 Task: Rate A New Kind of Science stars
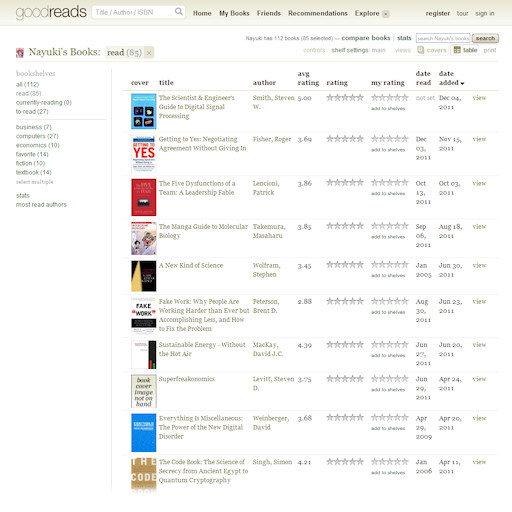click(390, 265)
